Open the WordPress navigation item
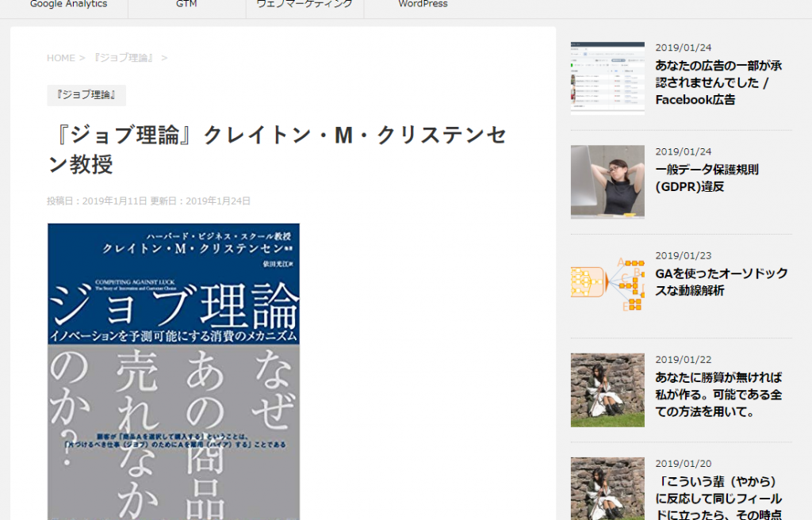Screen dimensions: 812x520 pyautogui.click(x=423, y=5)
